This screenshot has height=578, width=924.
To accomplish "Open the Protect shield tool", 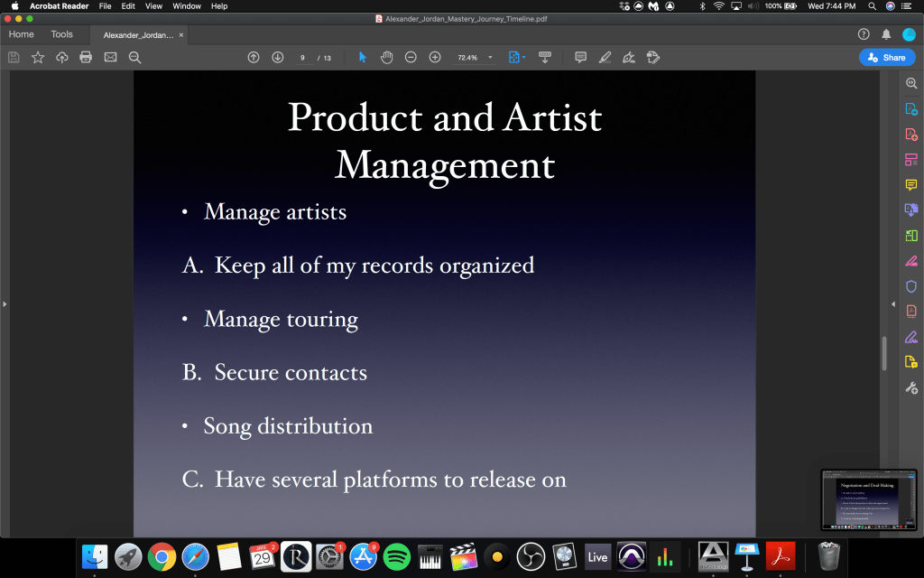I will tap(911, 286).
